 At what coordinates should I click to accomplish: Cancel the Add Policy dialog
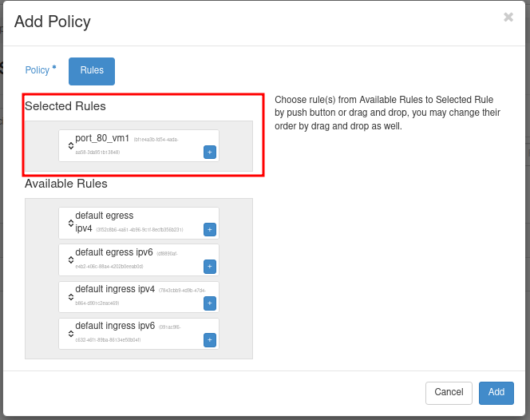(449, 392)
